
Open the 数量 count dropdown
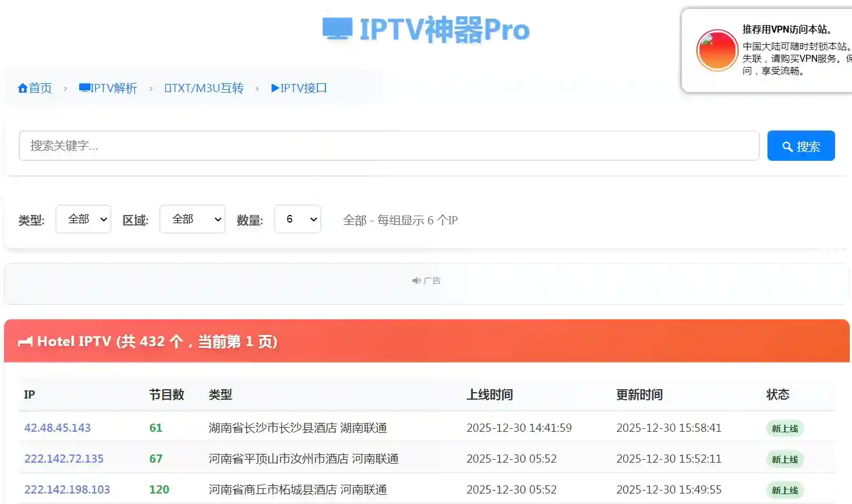(x=297, y=220)
